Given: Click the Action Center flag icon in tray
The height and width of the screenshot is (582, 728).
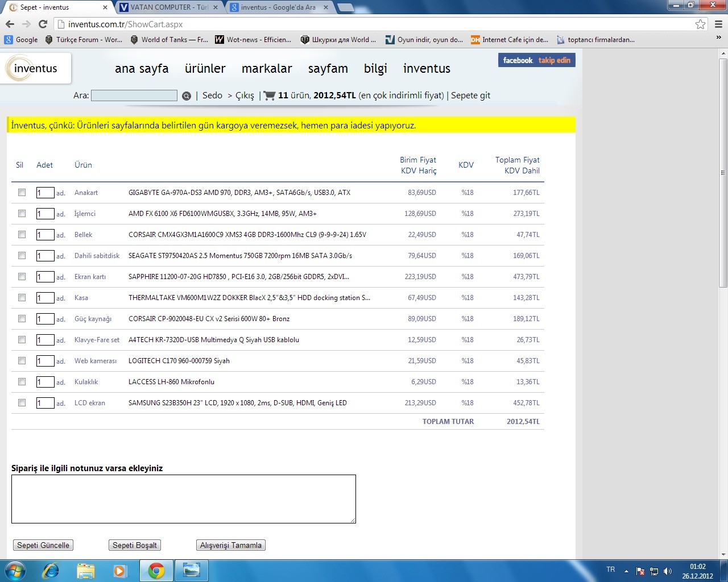Looking at the screenshot, I should [640, 571].
